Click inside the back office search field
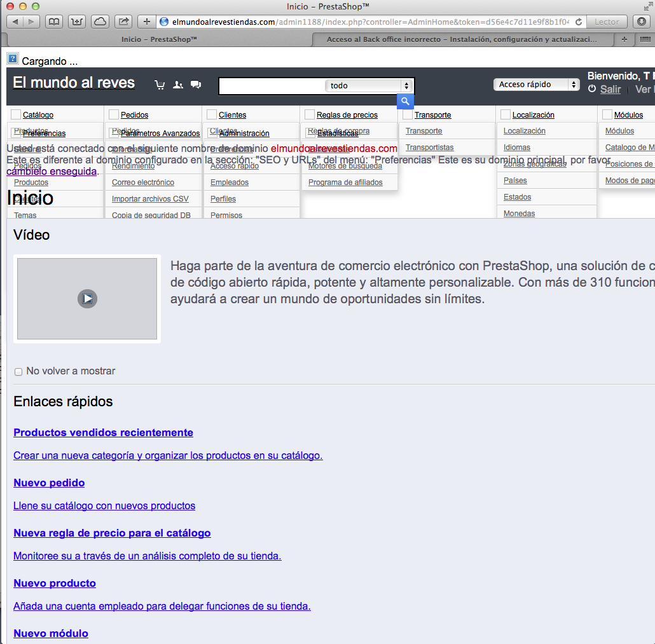Screen dimensions: 655x644 tap(272, 86)
